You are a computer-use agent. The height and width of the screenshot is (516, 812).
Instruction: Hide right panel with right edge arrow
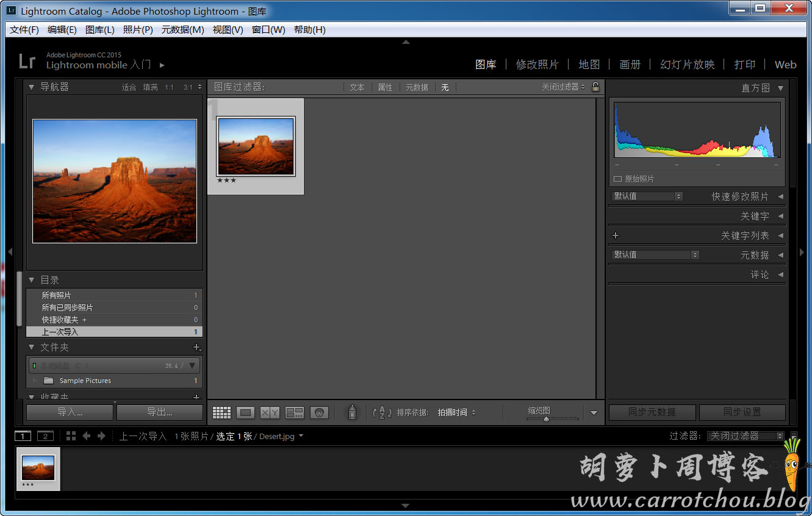pyautogui.click(x=802, y=251)
